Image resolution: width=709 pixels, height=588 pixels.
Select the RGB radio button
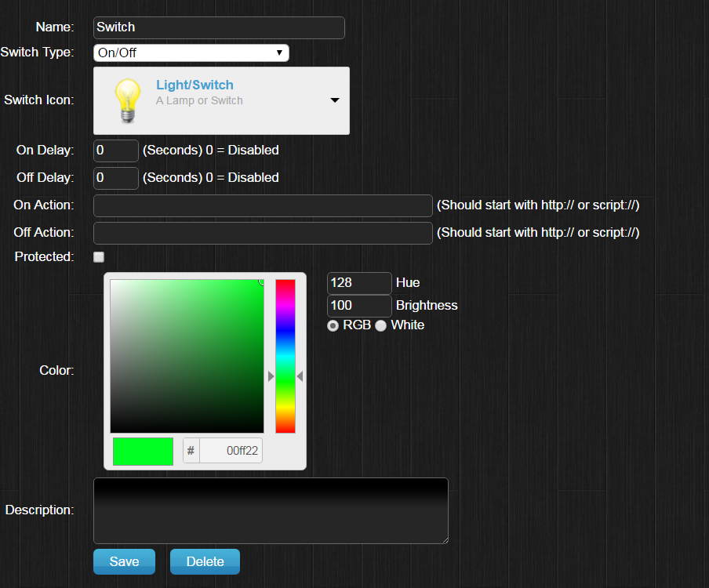coord(333,325)
